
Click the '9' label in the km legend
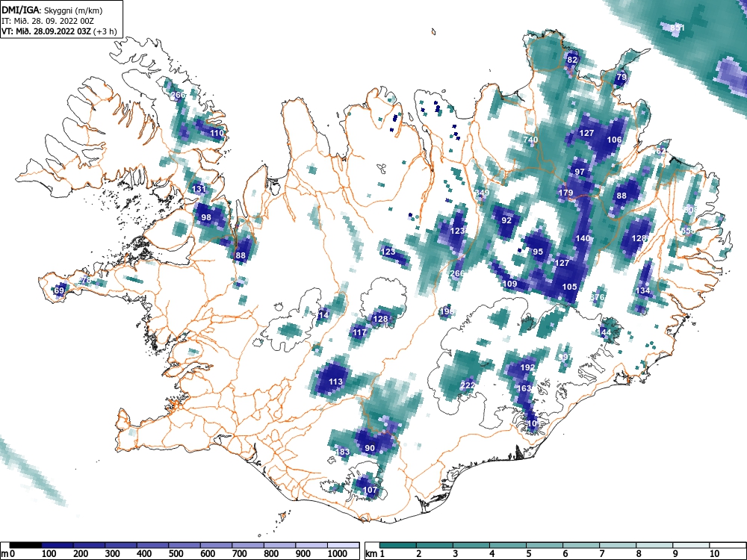pyautogui.click(x=675, y=554)
